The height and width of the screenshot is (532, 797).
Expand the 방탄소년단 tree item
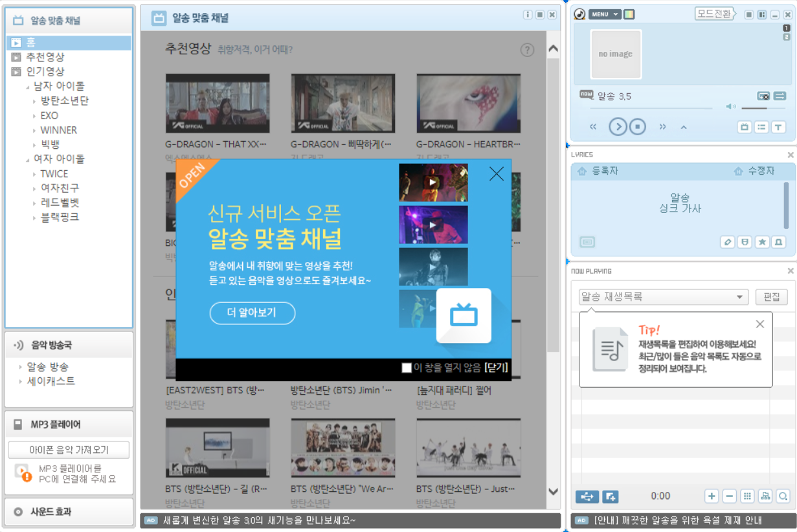pos(34,101)
